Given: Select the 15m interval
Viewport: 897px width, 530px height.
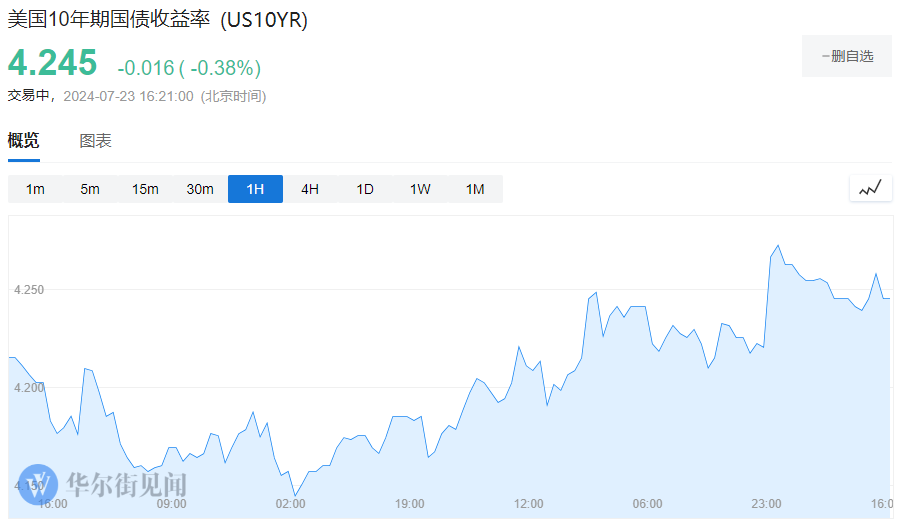Looking at the screenshot, I should [145, 189].
